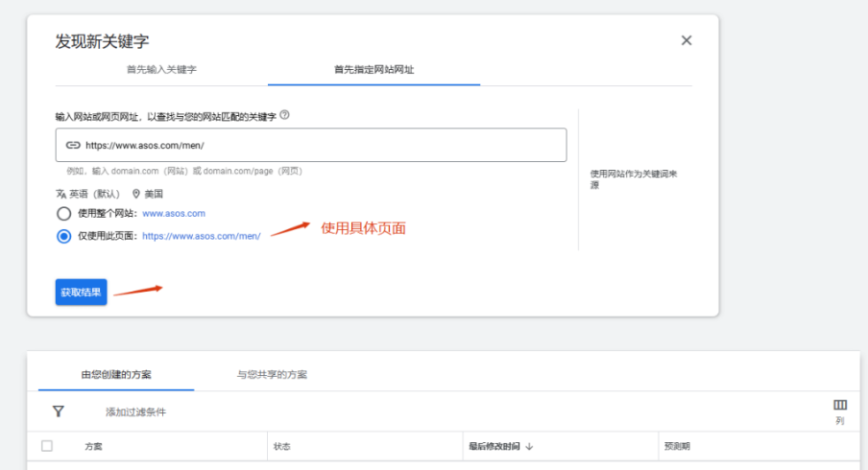
Task: Select the 使用整个网站 radio button
Action: pyautogui.click(x=63, y=214)
